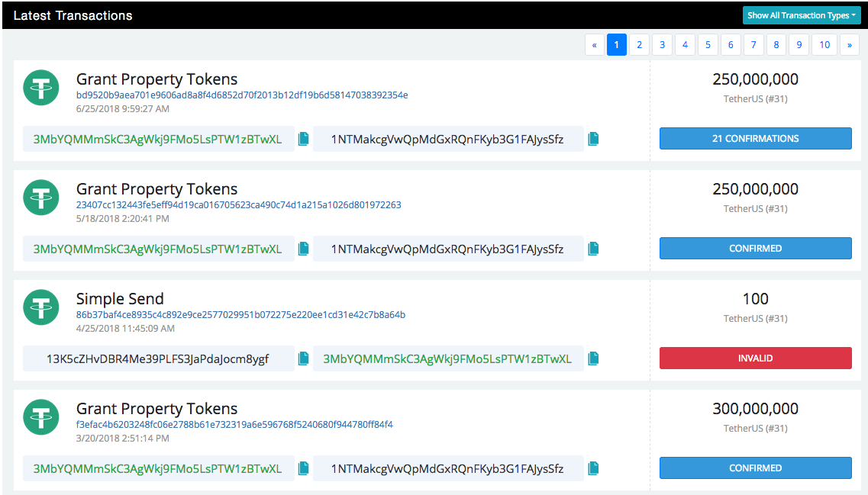Jump to page 10 in pagination
The width and height of the screenshot is (868, 495).
tap(824, 45)
